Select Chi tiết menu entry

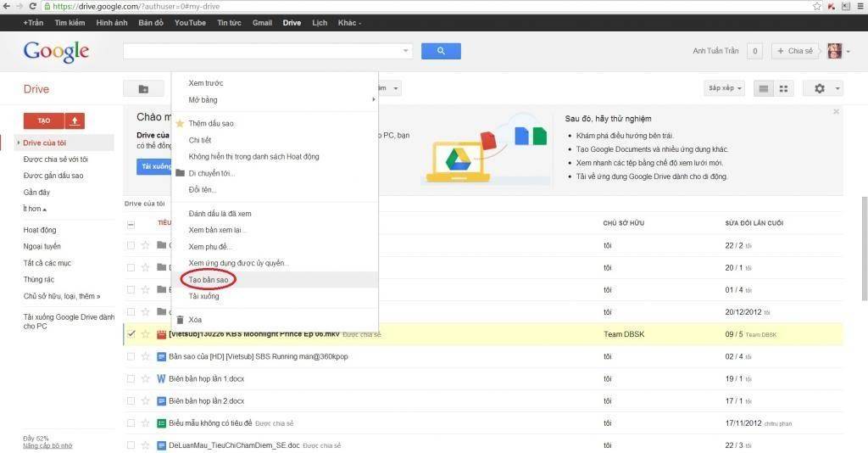200,140
